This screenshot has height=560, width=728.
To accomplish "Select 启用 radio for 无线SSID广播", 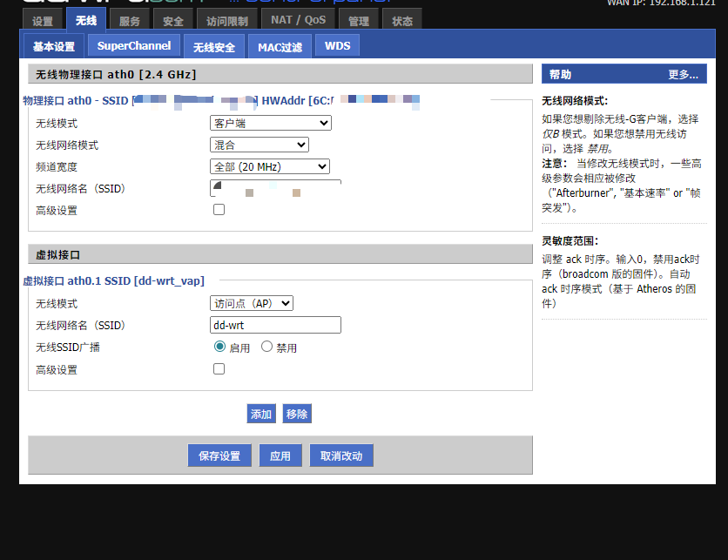I will [x=220, y=347].
